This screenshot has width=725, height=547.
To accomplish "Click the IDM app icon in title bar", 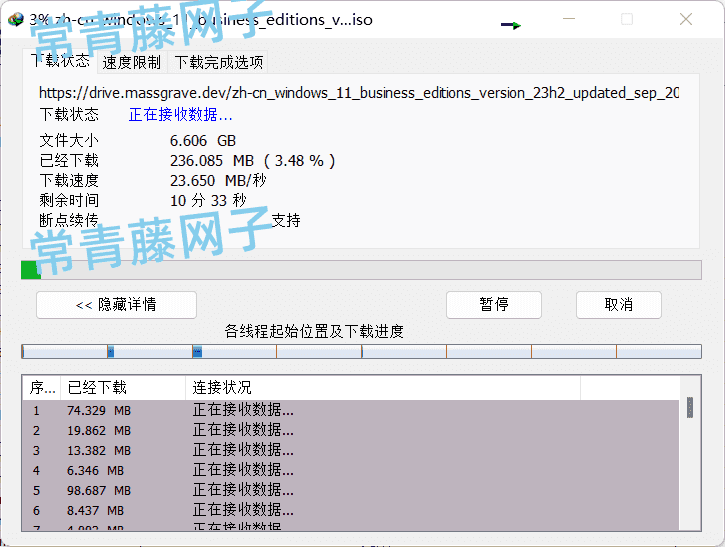I will [16, 19].
